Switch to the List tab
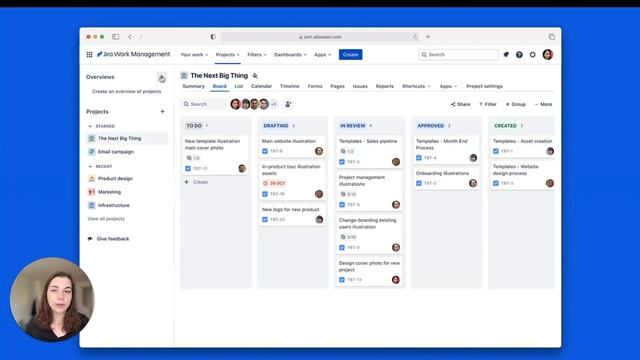This screenshot has width=640, height=360. (x=239, y=86)
